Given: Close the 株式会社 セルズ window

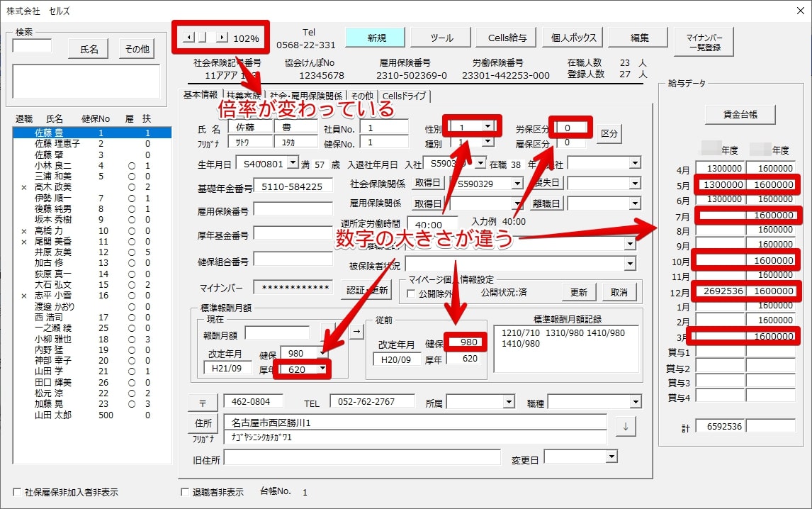Looking at the screenshot, I should (x=800, y=11).
